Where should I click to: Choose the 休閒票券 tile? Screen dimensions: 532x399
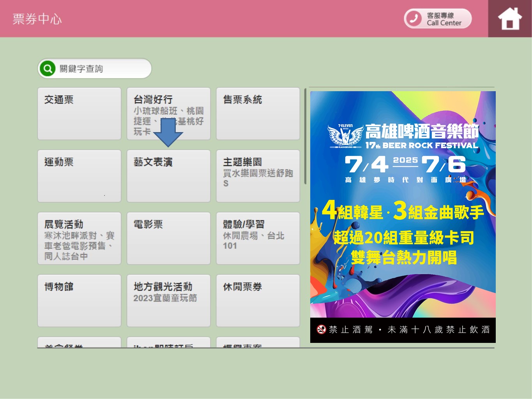click(258, 300)
